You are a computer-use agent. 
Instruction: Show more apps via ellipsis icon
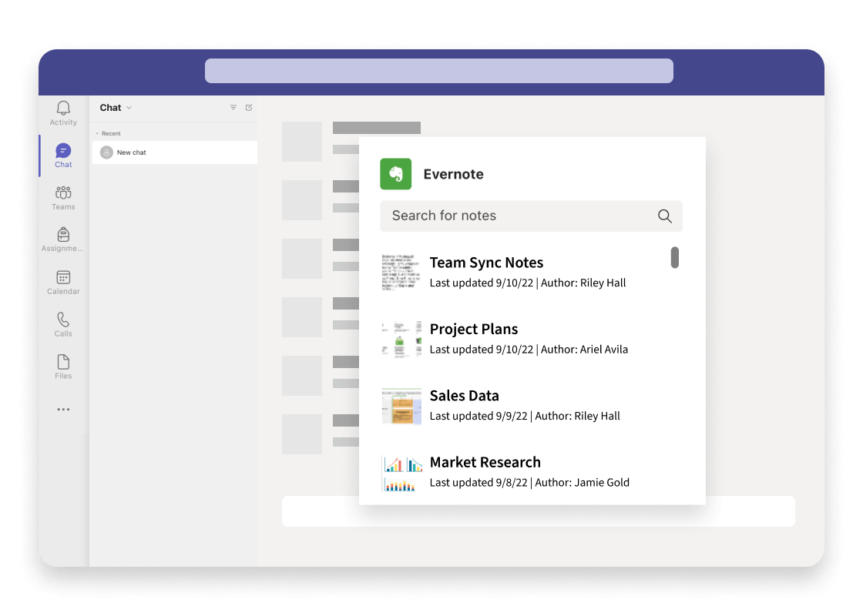pos(63,409)
